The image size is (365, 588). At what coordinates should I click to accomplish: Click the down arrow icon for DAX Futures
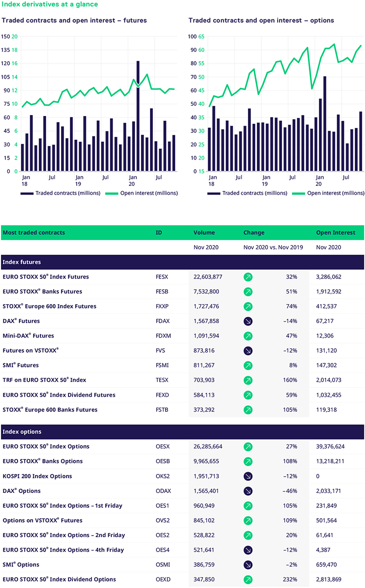point(248,321)
